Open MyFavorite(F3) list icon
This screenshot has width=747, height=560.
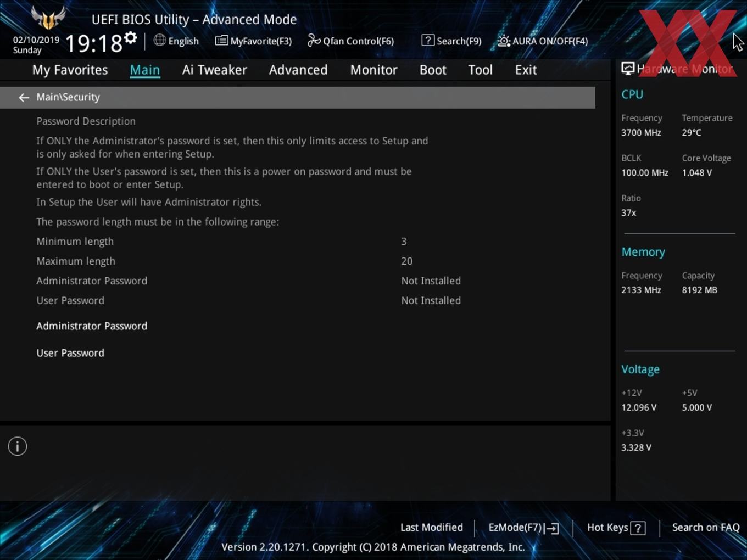pos(221,41)
